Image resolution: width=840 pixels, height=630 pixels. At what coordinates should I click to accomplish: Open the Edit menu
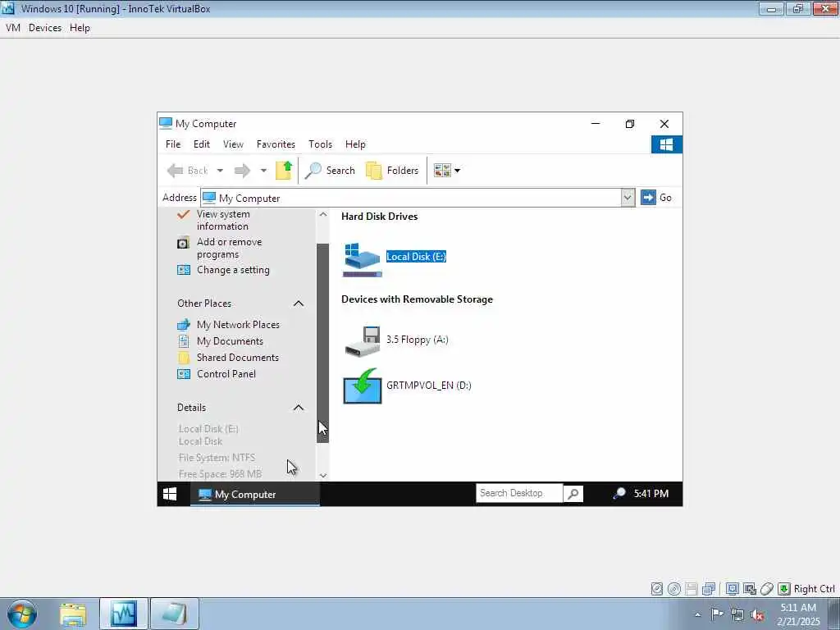click(202, 144)
